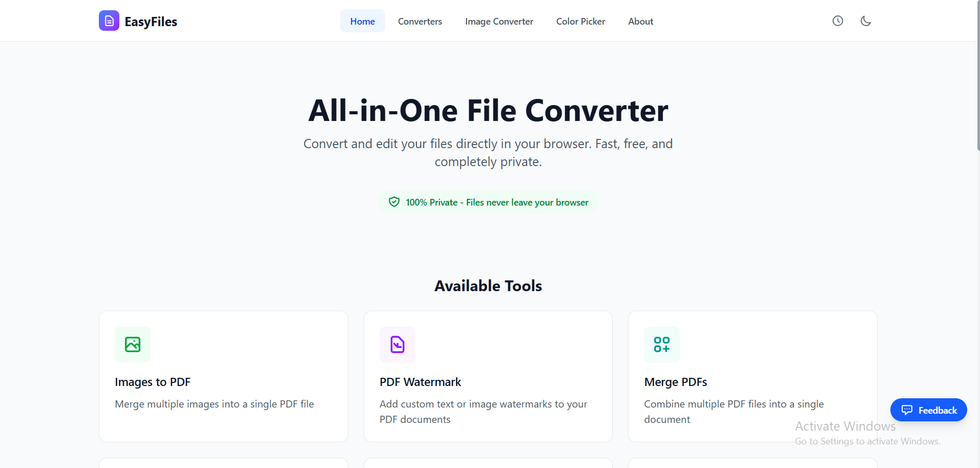The height and width of the screenshot is (468, 980).
Task: Toggle dark mode with the moon icon
Action: coord(866,21)
